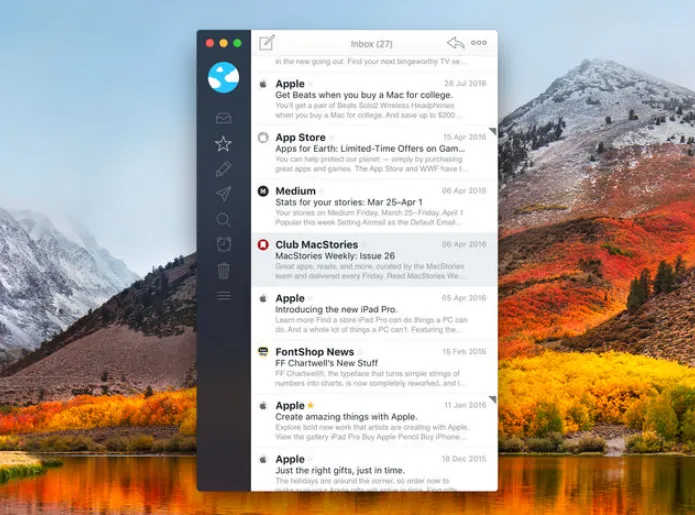Image resolution: width=695 pixels, height=515 pixels.
Task: Open 'Just the right gifts, just in time.'
Action: coord(374,470)
